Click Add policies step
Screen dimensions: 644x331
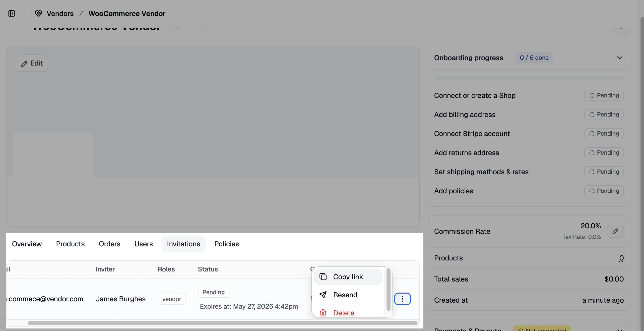coord(454,191)
